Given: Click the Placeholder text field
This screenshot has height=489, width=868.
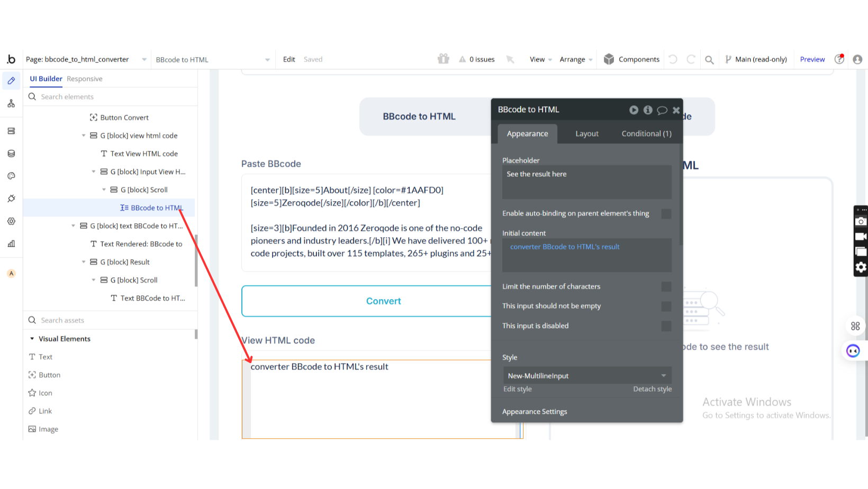Looking at the screenshot, I should (587, 182).
